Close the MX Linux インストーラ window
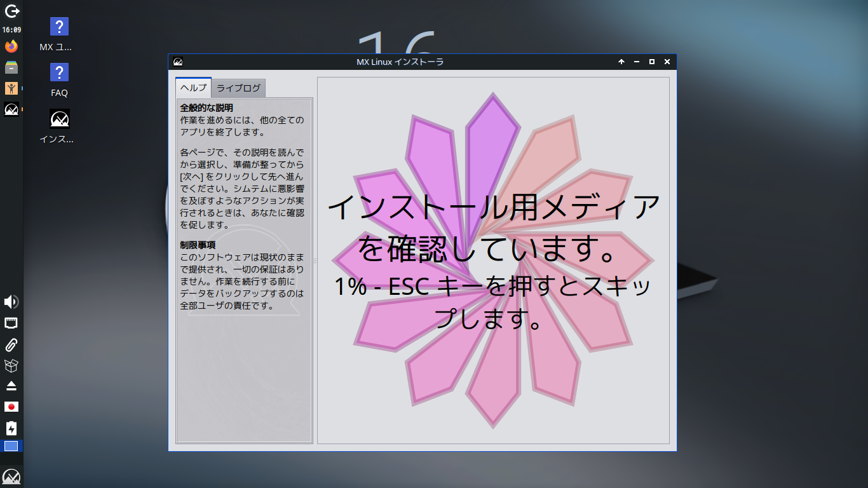The image size is (868, 488). (x=667, y=62)
